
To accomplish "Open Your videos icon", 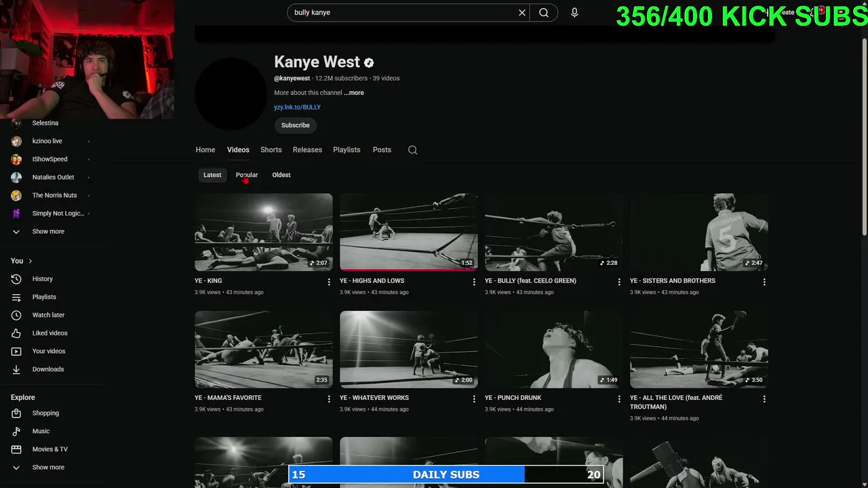I will 17,351.
